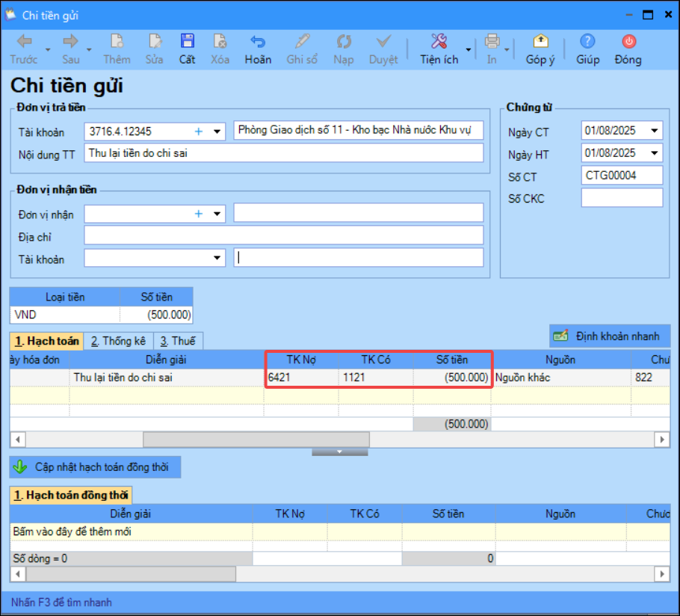Add new Đơn vị nhận with plus icon
680x616 pixels.
pyautogui.click(x=199, y=213)
